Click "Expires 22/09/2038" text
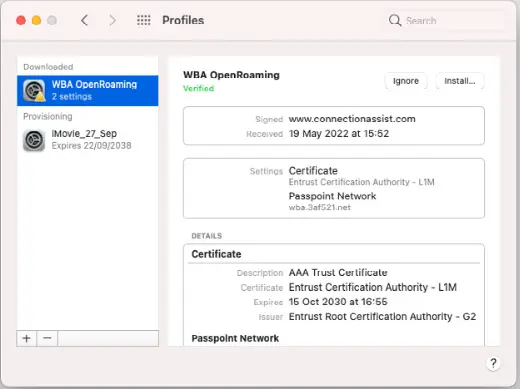This screenshot has width=520, height=389. pos(91,146)
